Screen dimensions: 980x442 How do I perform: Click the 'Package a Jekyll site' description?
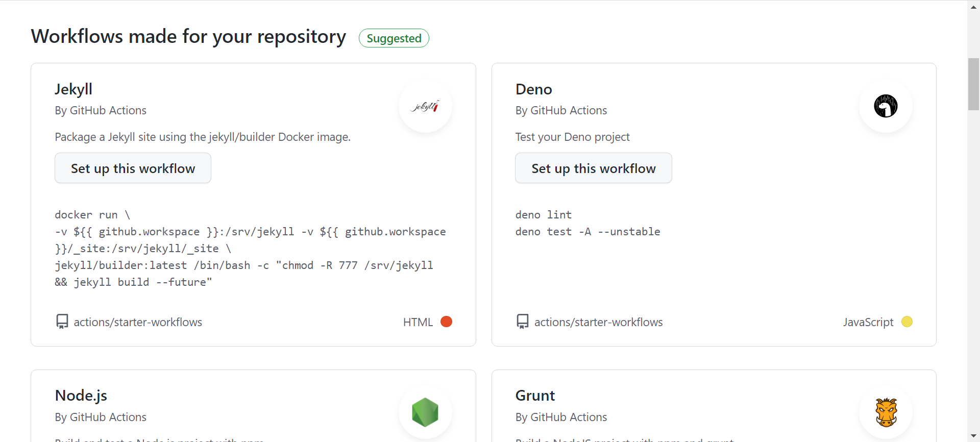point(203,137)
